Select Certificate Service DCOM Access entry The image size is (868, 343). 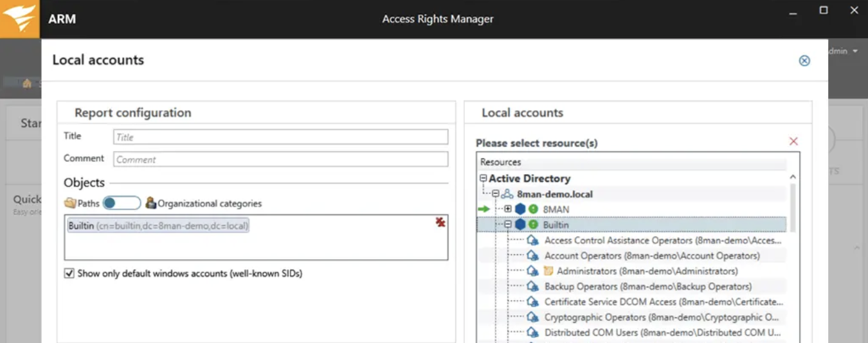tap(664, 302)
